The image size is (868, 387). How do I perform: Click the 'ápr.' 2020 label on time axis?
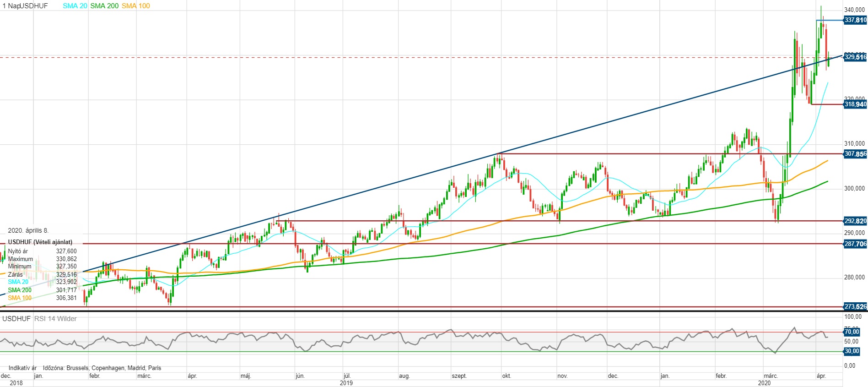point(821,376)
